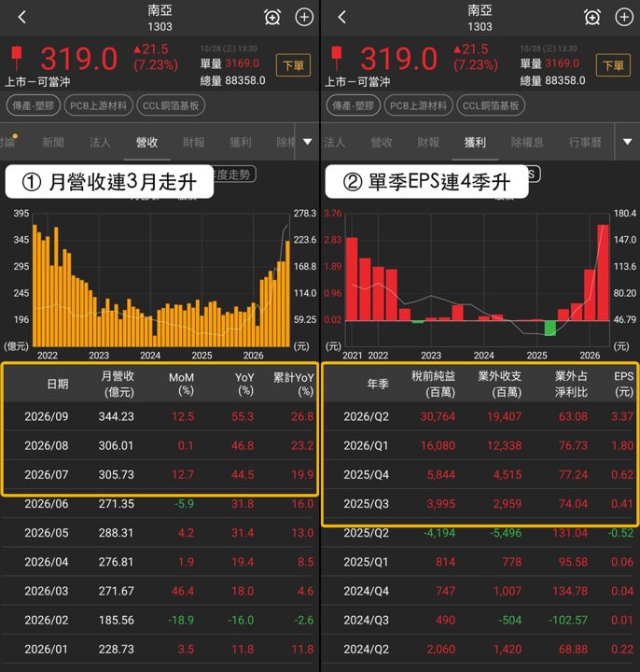Tap EPS value 3.37 for 2026/Q2
Viewport: 640px width, 672px height.
click(622, 416)
